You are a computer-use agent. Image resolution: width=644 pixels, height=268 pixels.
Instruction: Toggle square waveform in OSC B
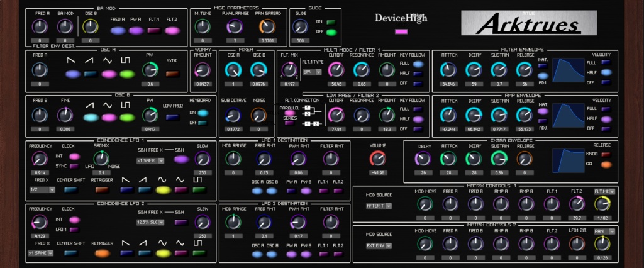pyautogui.click(x=127, y=118)
